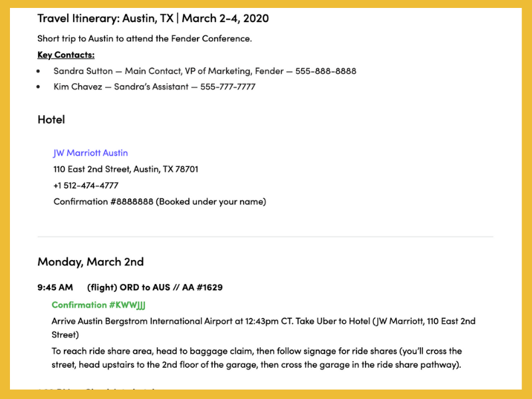Click the Hotel section heading
Image resolution: width=532 pixels, height=399 pixels.
point(51,120)
